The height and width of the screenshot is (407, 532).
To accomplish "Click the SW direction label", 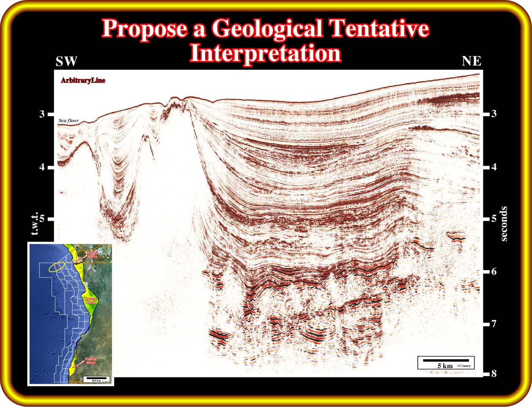I will tap(67, 62).
